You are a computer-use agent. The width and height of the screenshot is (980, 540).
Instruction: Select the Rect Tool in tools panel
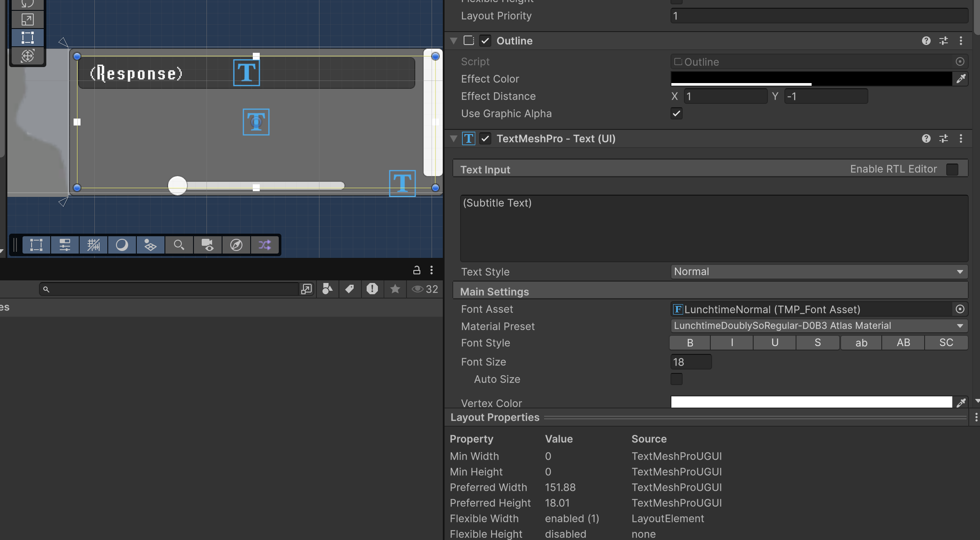pos(27,38)
